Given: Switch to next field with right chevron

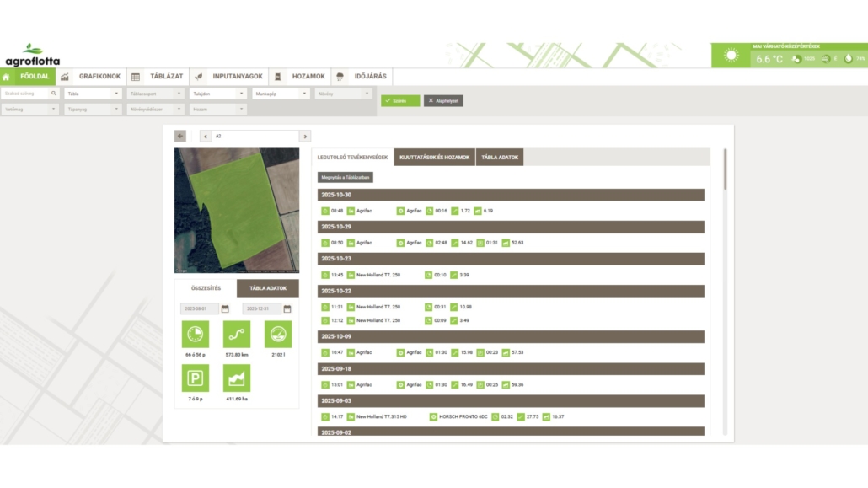Looking at the screenshot, I should pos(304,136).
